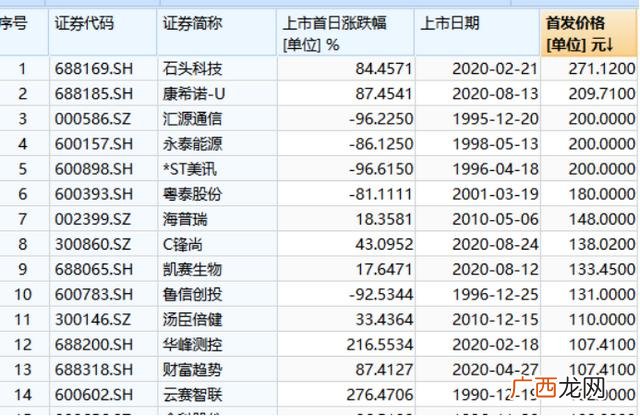
Task: Select row number 14
Action: tap(22, 395)
